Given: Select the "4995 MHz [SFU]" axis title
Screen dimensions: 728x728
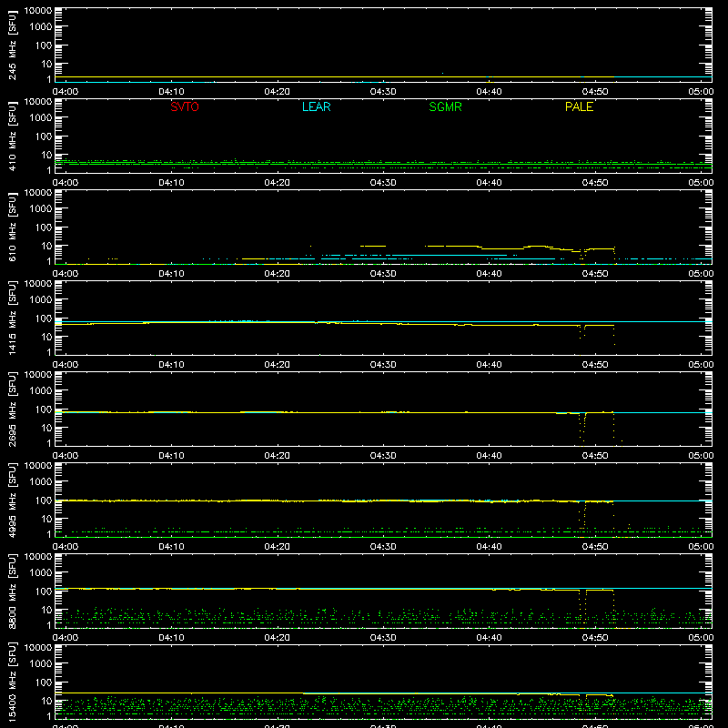Looking at the screenshot, I should click(x=12, y=500).
